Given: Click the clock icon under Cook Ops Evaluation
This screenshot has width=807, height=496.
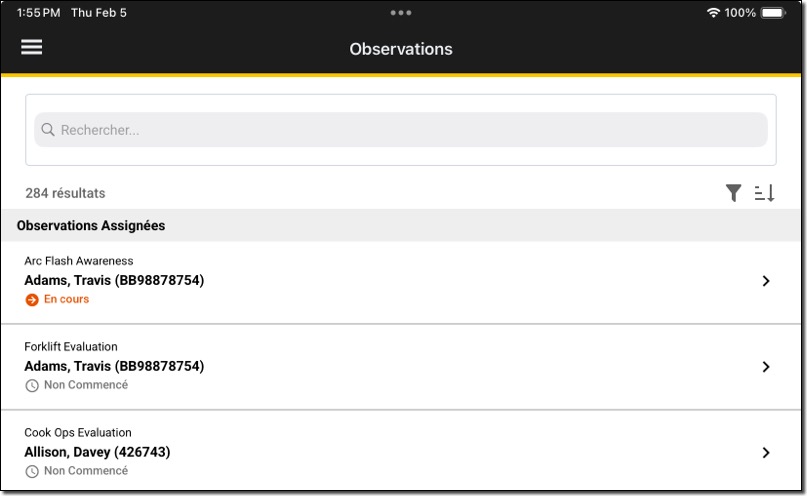Looking at the screenshot, I should click(x=32, y=471).
